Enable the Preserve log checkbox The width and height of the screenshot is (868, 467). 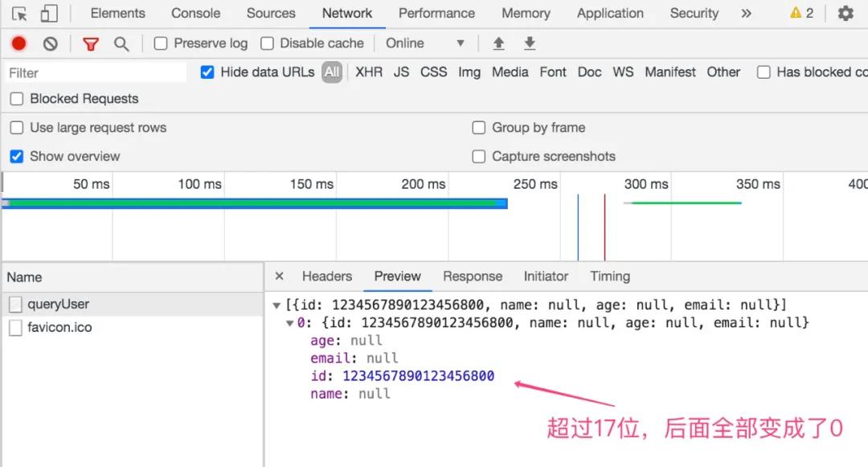coord(161,43)
